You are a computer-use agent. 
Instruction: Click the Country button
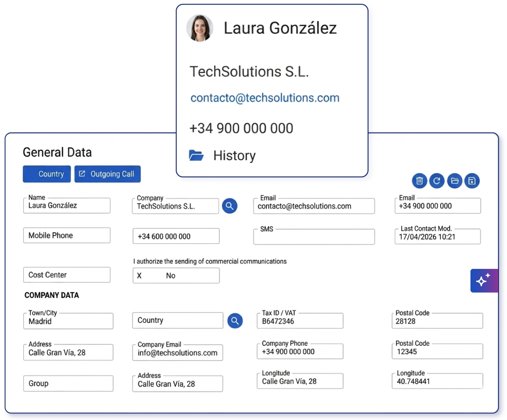[x=46, y=174]
